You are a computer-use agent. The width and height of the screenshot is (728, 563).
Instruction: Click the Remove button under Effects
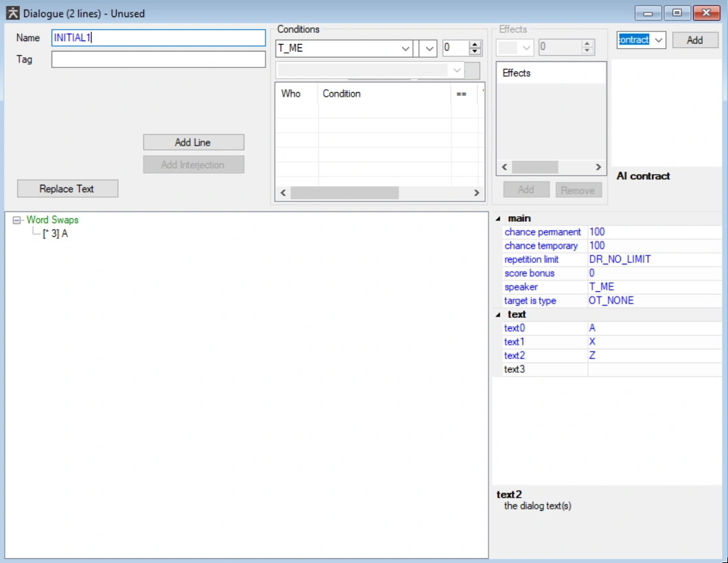coord(578,190)
